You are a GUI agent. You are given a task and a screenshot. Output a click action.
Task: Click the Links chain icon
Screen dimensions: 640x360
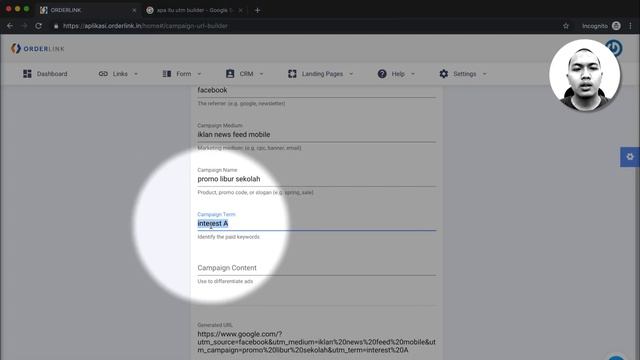click(103, 74)
